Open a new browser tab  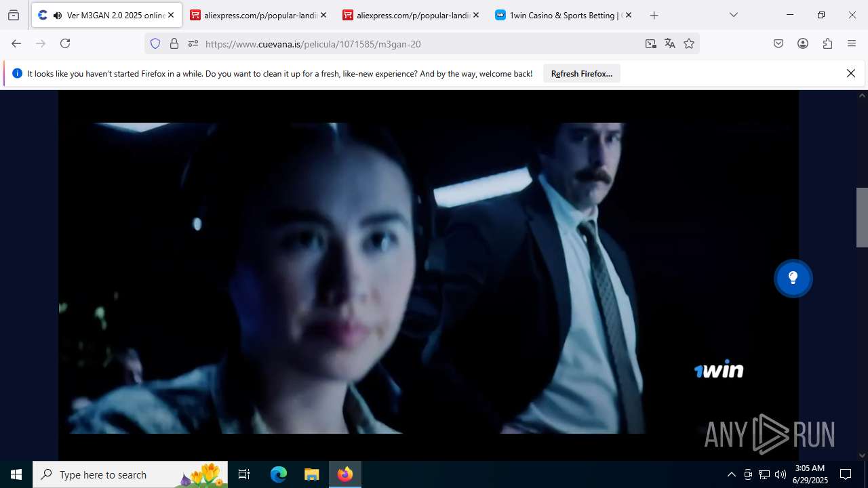point(654,15)
